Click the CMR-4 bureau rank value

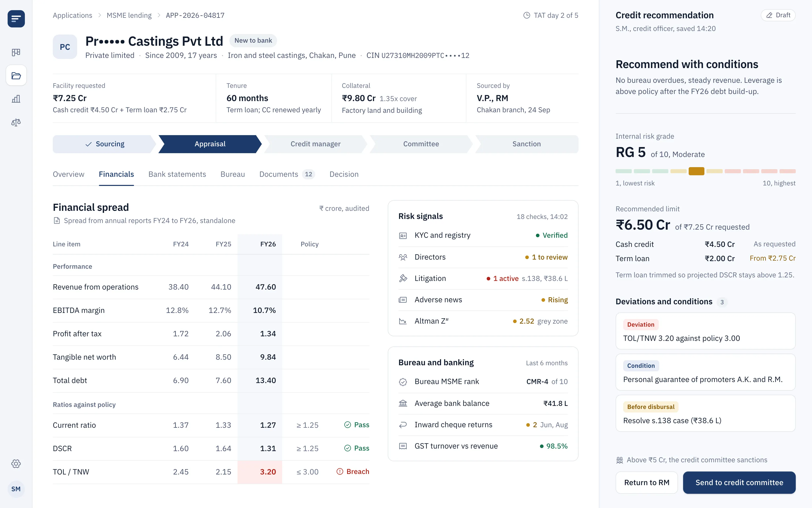coord(537,382)
